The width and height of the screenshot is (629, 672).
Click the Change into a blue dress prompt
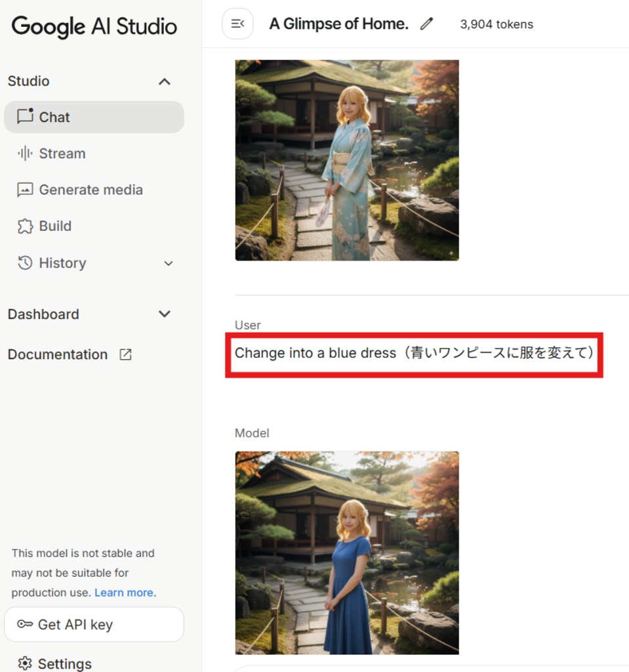[414, 352]
